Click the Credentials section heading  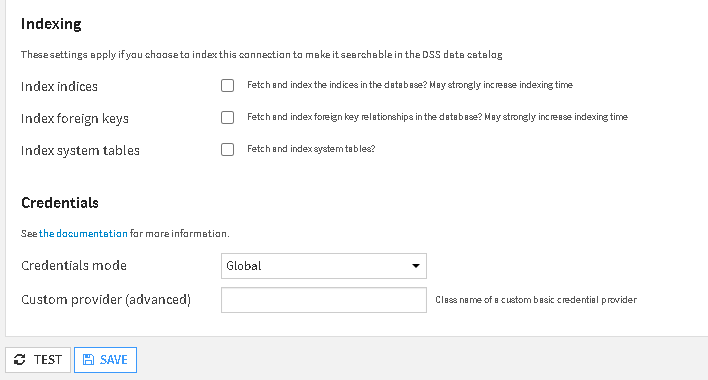coord(60,203)
